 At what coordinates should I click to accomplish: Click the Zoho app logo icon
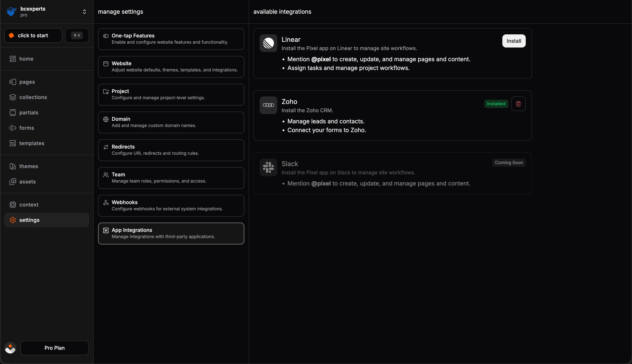268,105
